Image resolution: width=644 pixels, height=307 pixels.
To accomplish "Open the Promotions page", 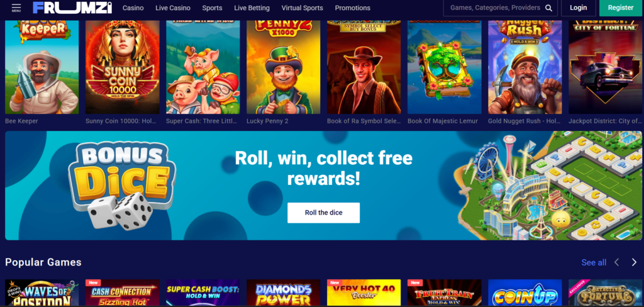I will [352, 8].
